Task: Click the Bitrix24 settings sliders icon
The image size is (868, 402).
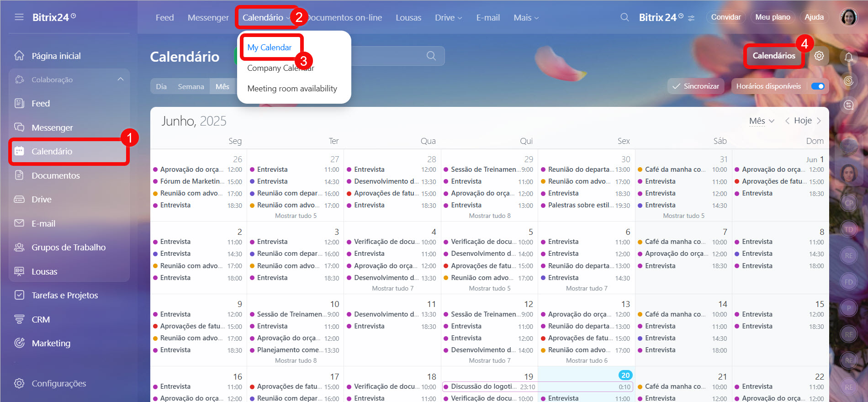Action: (691, 18)
